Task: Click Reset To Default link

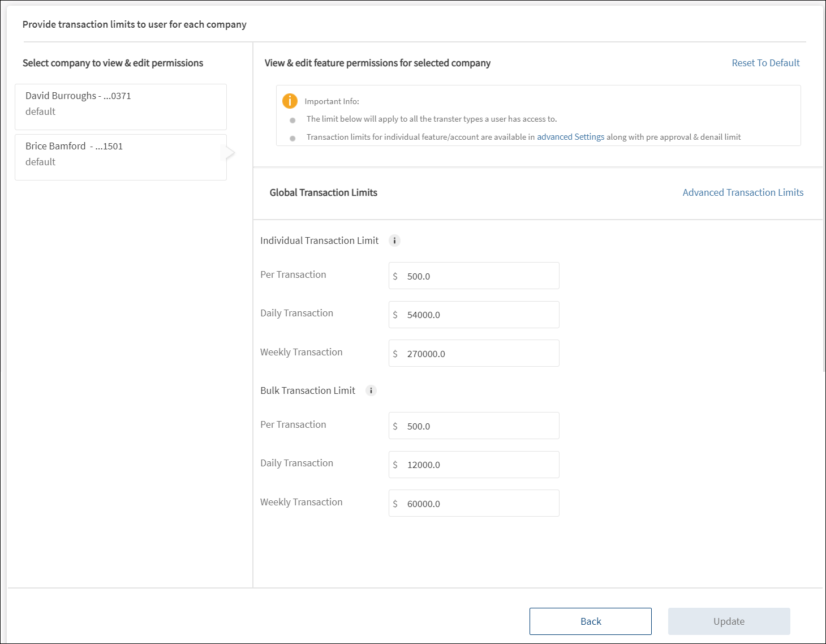Action: pyautogui.click(x=765, y=63)
